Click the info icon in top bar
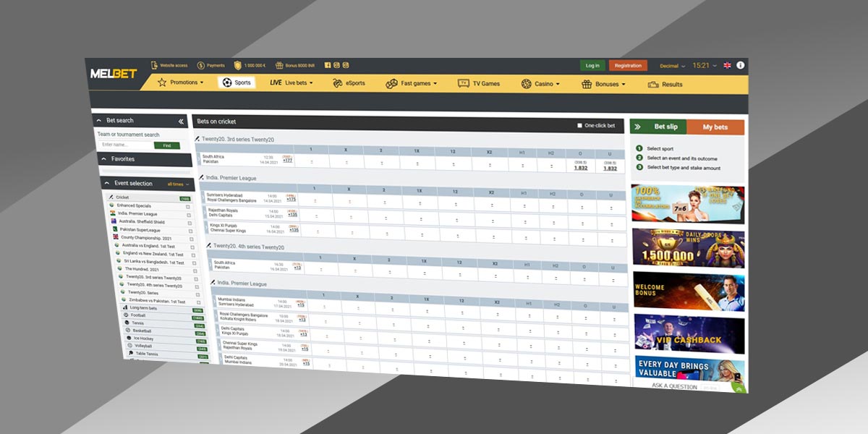 point(740,65)
